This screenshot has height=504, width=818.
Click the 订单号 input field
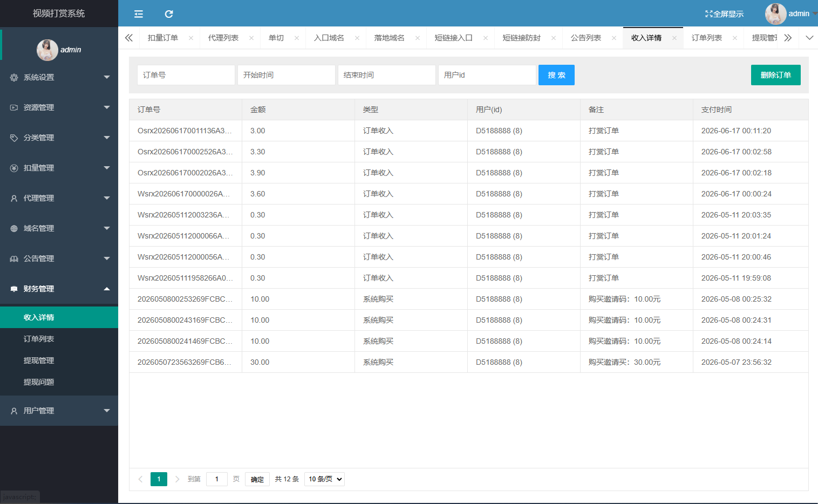[186, 75]
